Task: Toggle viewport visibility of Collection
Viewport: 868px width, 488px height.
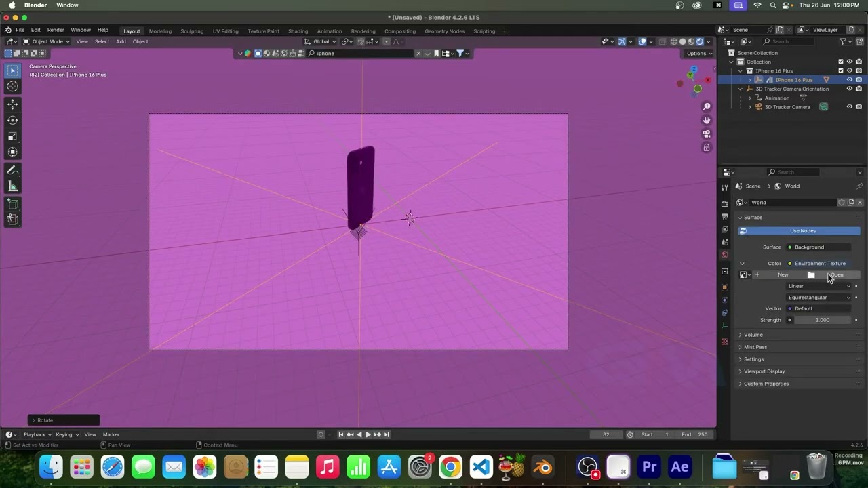Action: coord(849,62)
